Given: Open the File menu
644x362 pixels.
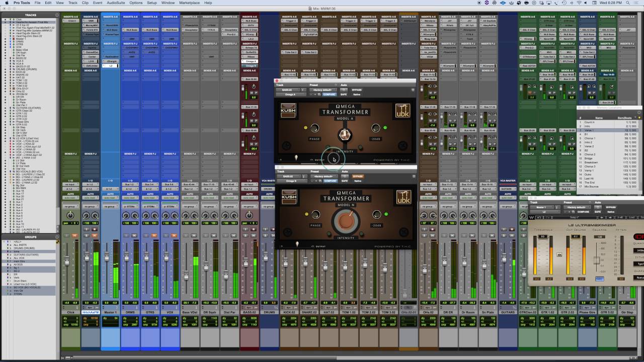Looking at the screenshot, I should [x=37, y=3].
